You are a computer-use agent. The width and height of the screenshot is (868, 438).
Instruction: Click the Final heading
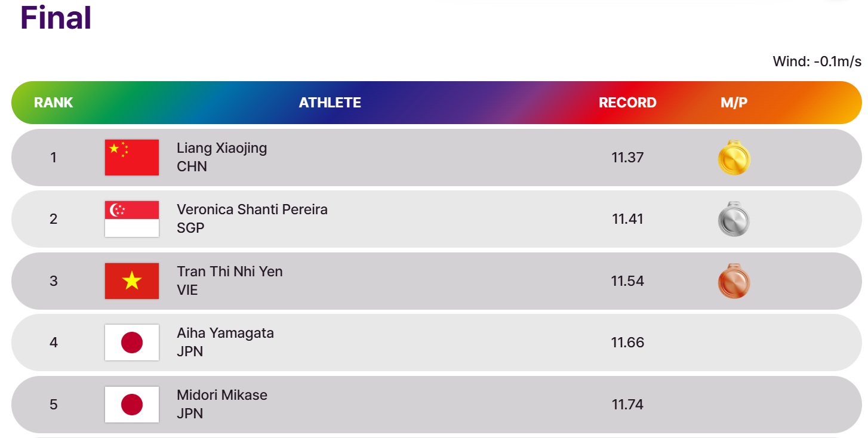56,18
